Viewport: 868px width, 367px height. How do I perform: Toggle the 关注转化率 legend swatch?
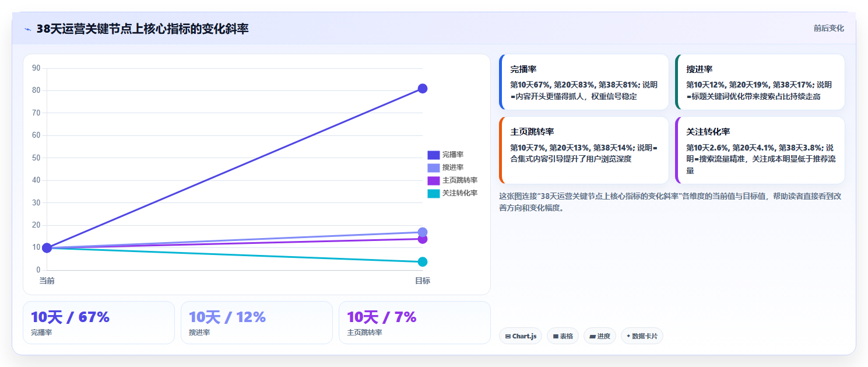(433, 193)
